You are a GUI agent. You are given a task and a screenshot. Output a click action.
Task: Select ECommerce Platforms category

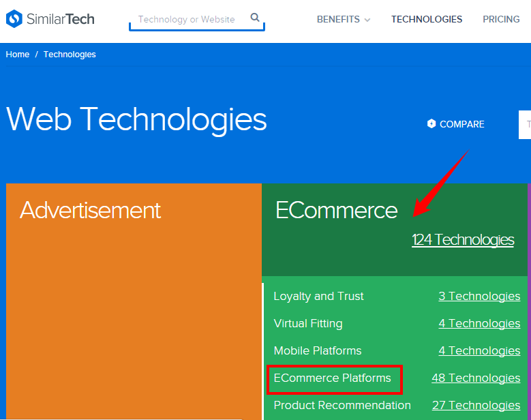pyautogui.click(x=332, y=378)
